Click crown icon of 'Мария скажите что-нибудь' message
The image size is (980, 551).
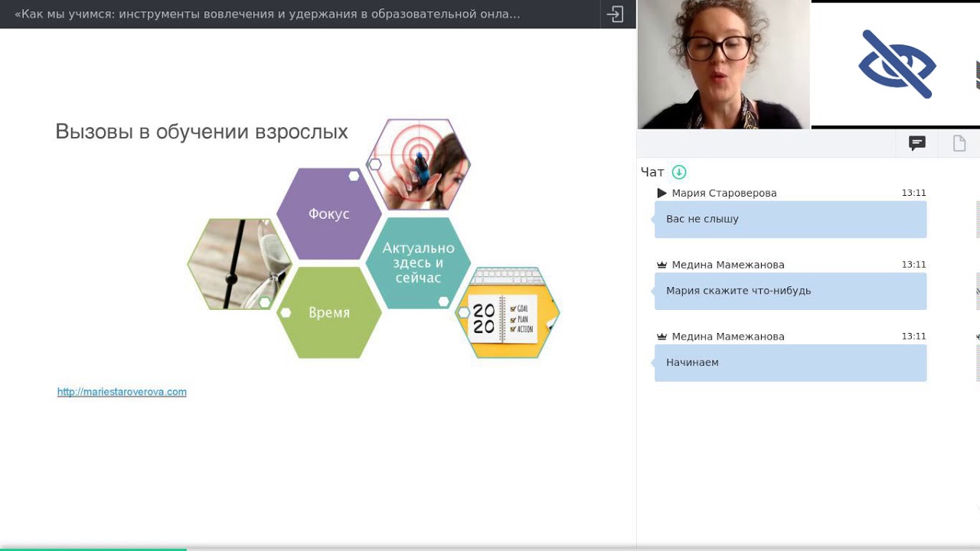coord(662,265)
